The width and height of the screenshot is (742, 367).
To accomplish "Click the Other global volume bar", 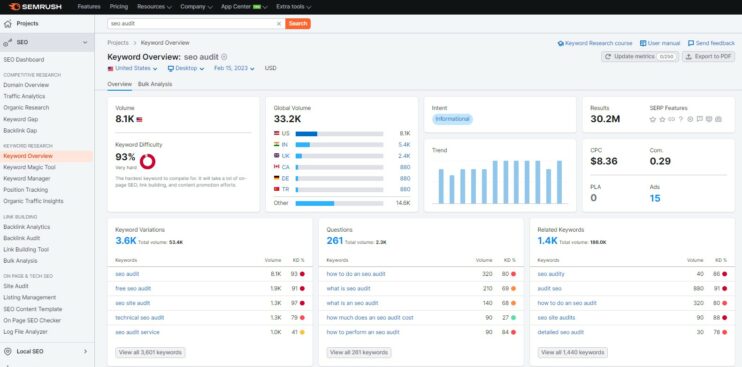I will coord(339,203).
